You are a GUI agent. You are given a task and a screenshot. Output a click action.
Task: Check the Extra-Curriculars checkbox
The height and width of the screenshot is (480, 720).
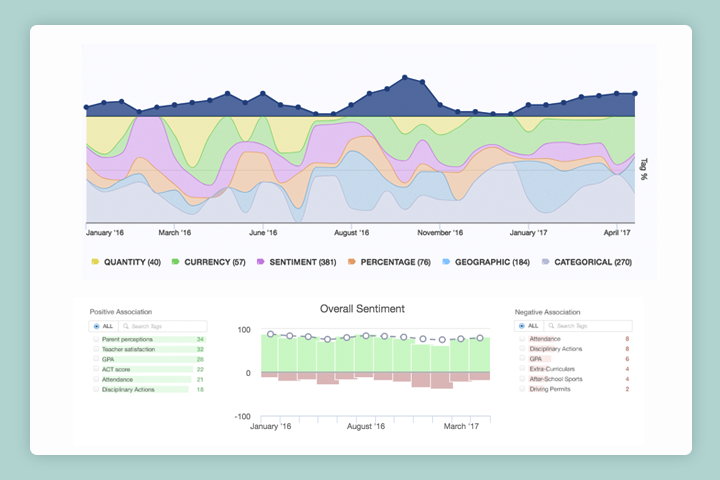coord(521,369)
